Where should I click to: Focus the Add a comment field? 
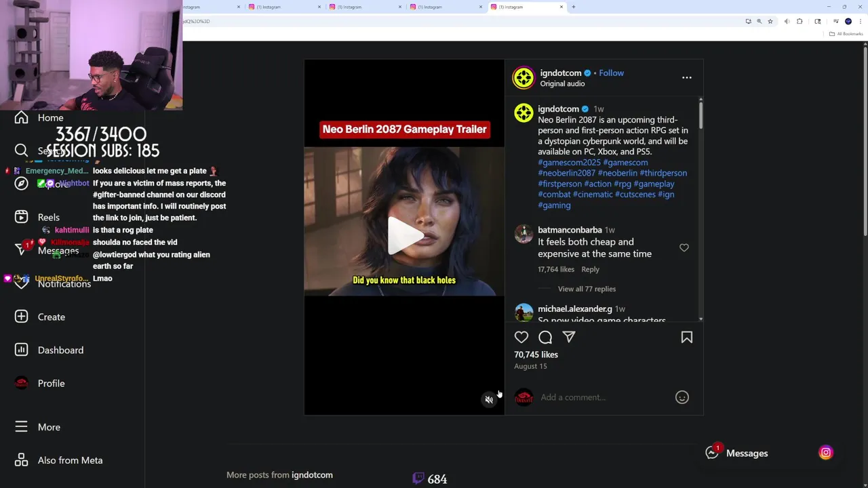click(x=603, y=397)
